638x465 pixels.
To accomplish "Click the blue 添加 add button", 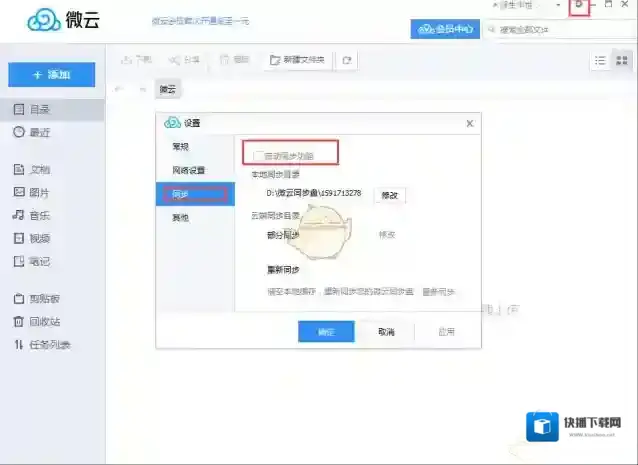I will [x=52, y=75].
